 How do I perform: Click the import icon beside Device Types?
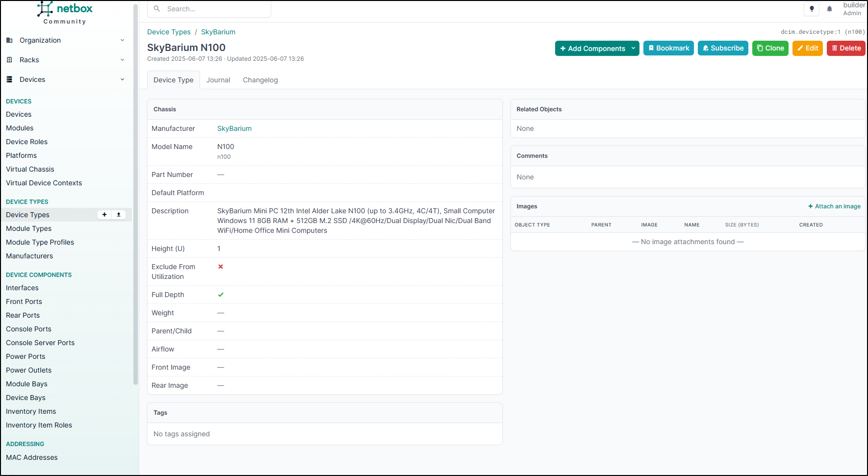pyautogui.click(x=119, y=215)
